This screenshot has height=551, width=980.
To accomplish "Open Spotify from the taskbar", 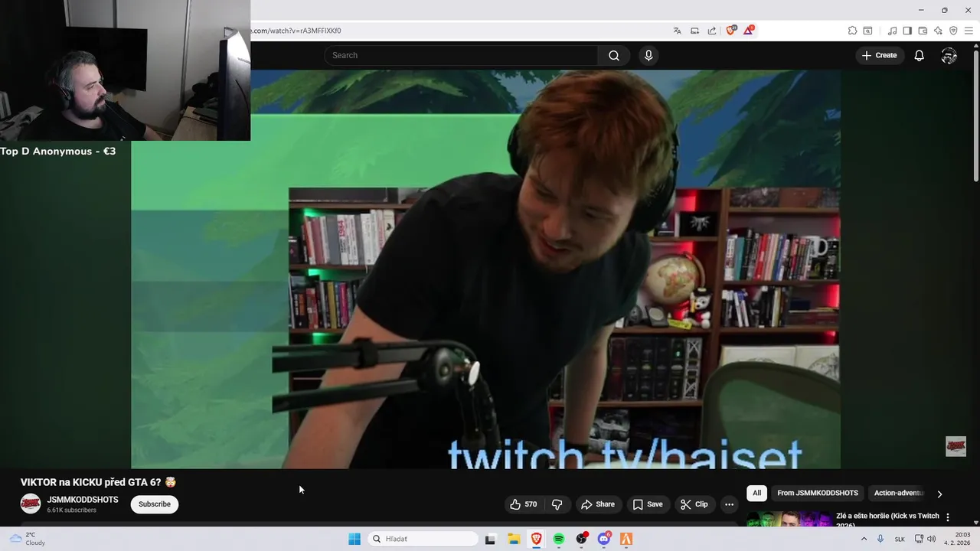I will click(x=559, y=539).
